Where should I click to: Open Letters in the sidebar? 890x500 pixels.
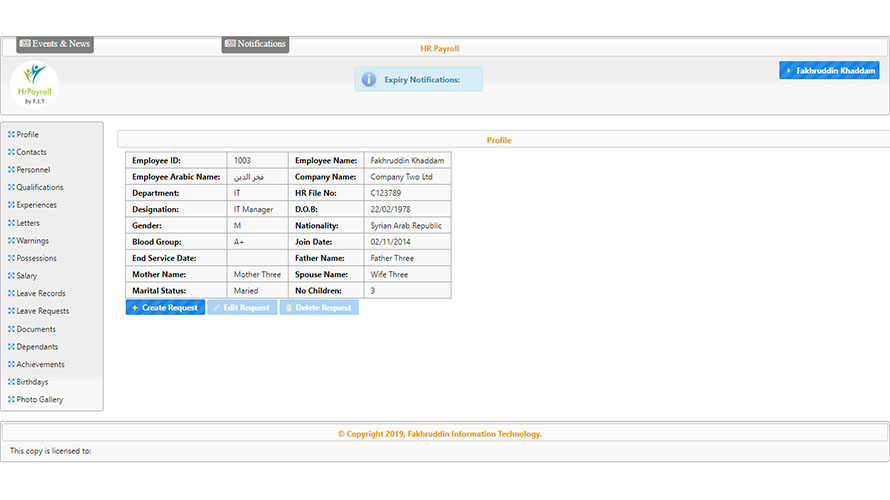(x=28, y=223)
